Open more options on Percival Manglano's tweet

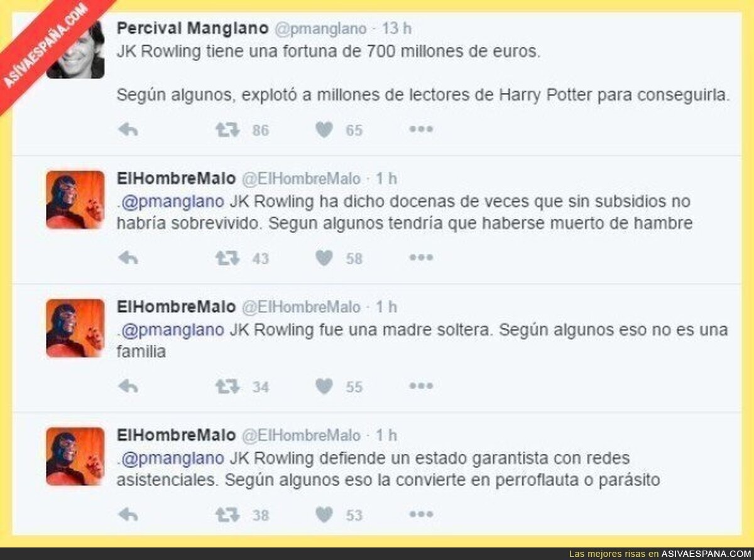tap(421, 129)
